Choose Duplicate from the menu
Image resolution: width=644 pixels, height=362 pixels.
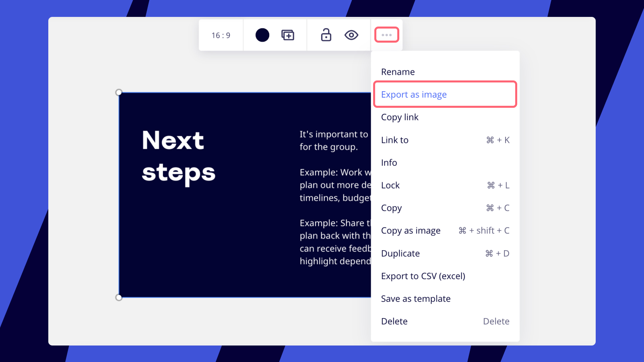pyautogui.click(x=400, y=253)
